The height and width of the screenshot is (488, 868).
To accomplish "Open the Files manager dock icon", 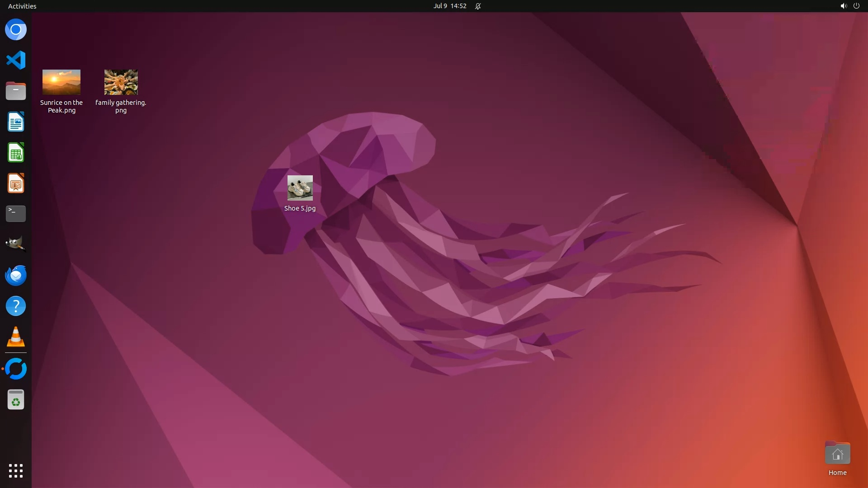I will coord(16,91).
